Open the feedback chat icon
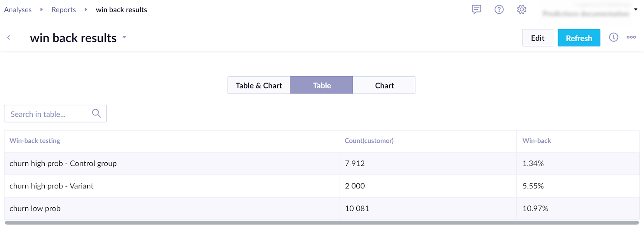The image size is (644, 232). coord(476,10)
